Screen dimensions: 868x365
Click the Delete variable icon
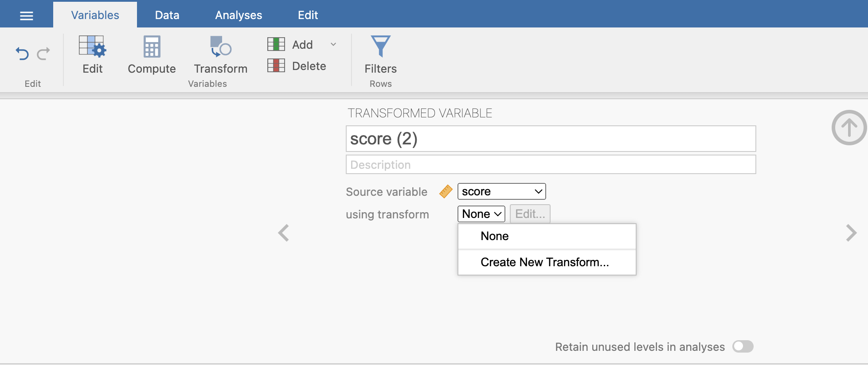276,66
